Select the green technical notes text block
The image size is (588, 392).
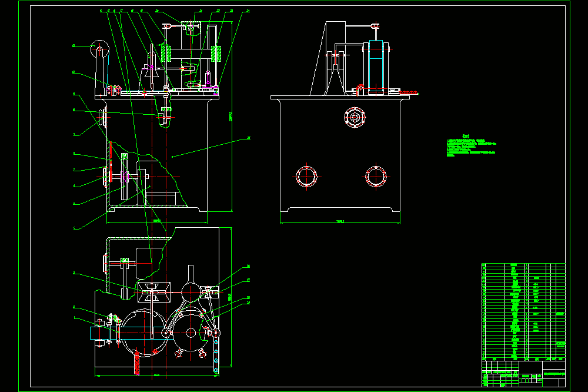click(472, 146)
